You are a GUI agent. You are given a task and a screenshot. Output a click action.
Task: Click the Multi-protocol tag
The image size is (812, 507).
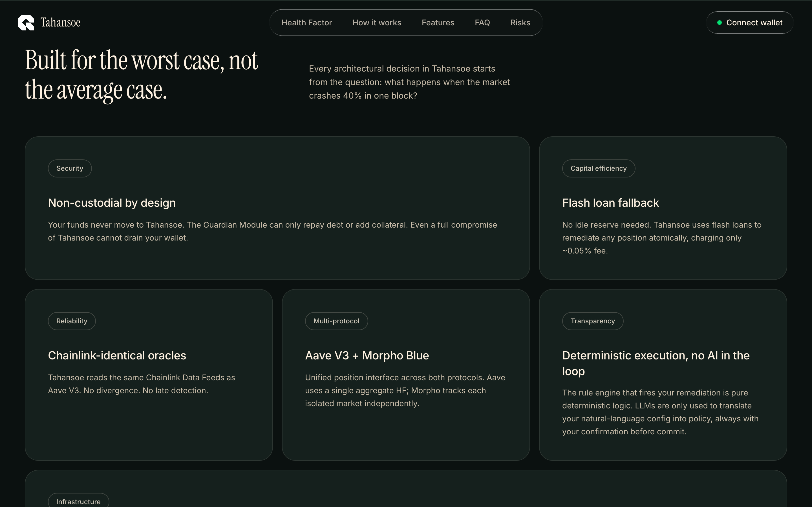336,321
